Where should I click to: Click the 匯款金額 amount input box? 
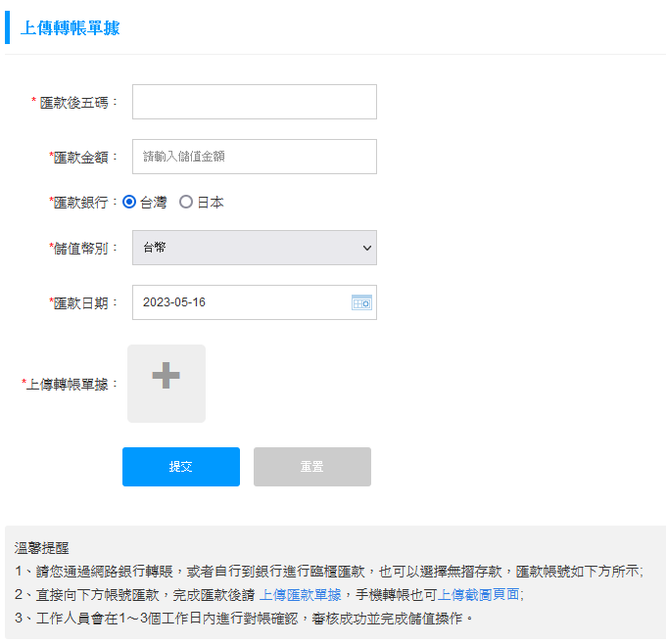click(x=255, y=157)
